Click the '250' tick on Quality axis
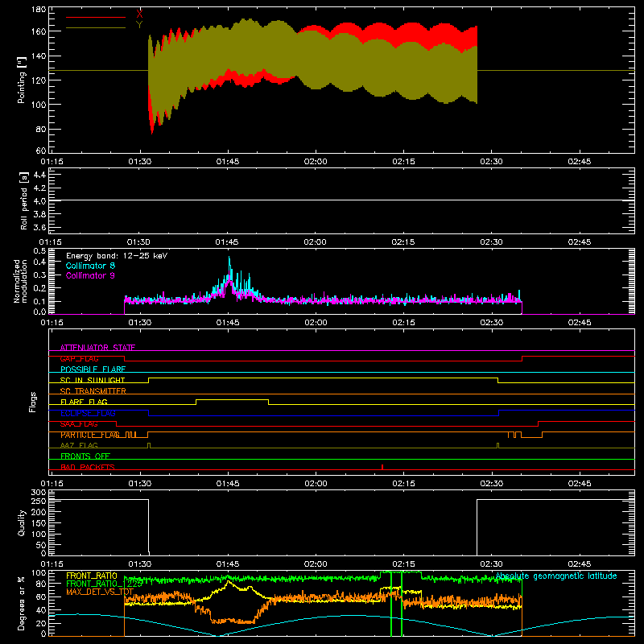This screenshot has height=644, width=644. pos(39,502)
